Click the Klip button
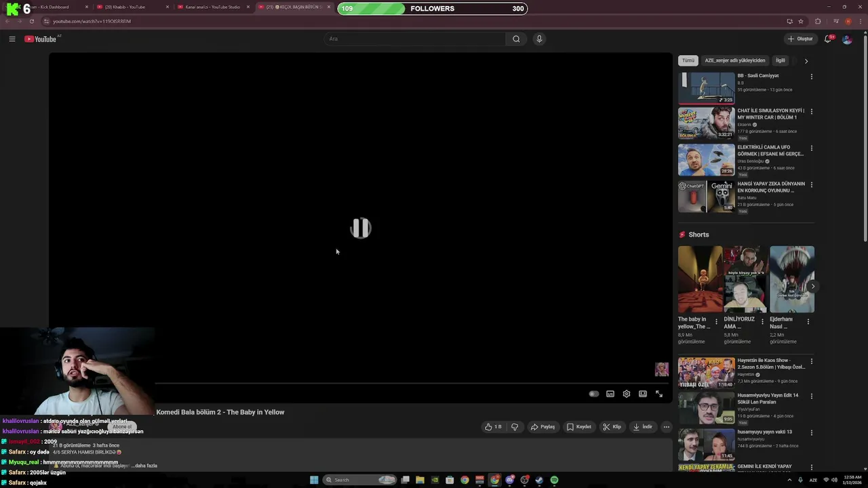The height and width of the screenshot is (488, 868). tap(612, 427)
